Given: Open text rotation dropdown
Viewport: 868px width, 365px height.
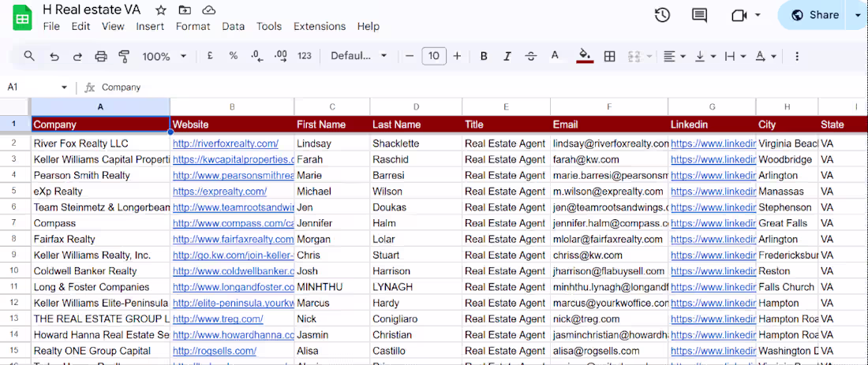Looking at the screenshot, I should pos(765,56).
